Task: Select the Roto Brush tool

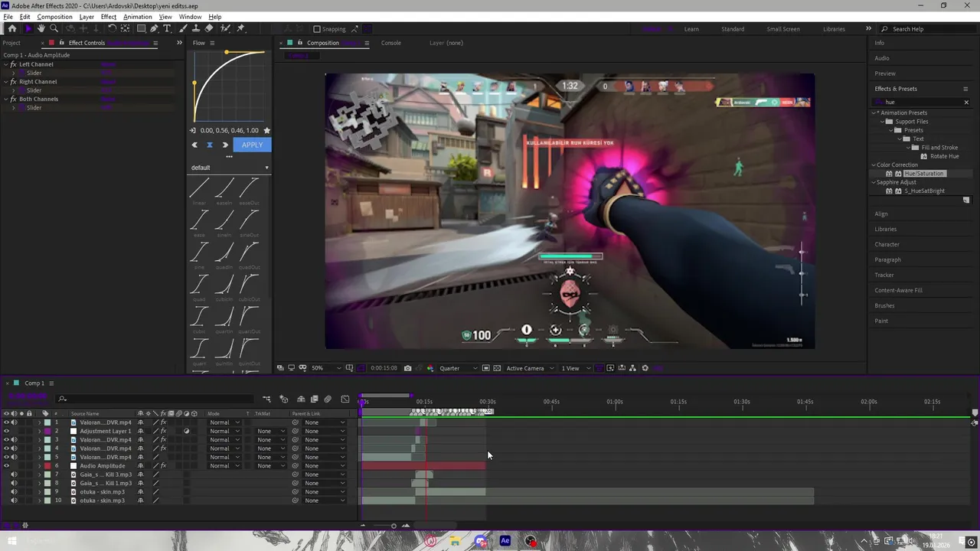Action: [225, 28]
